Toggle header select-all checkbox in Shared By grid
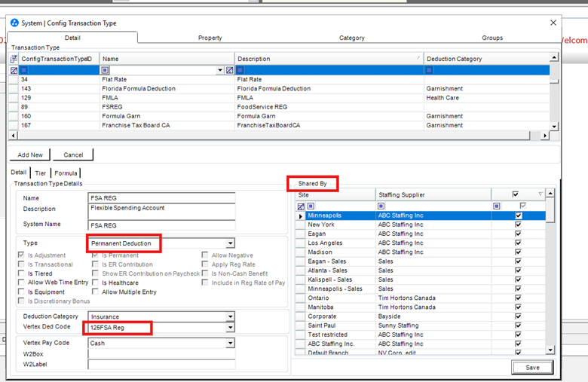Viewport: 588px width, 382px height. [516, 194]
